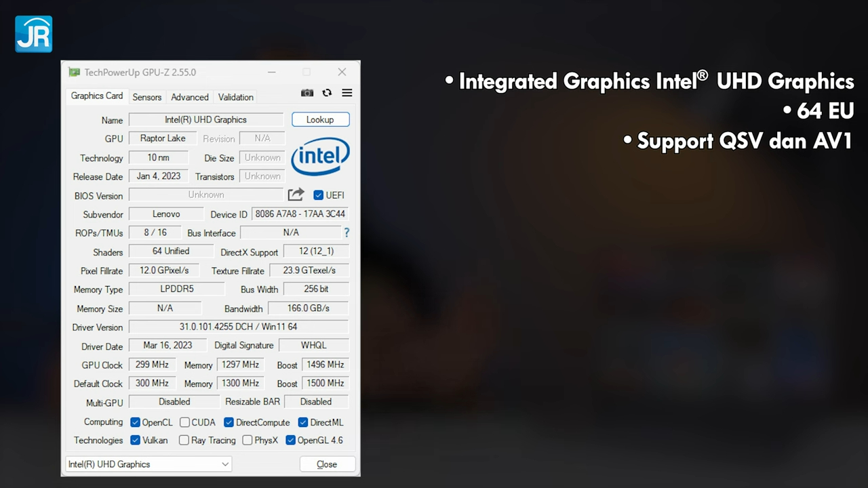Screen dimensions: 868x488
Task: Open the GPU-Z hamburger menu
Action: pyautogui.click(x=347, y=93)
